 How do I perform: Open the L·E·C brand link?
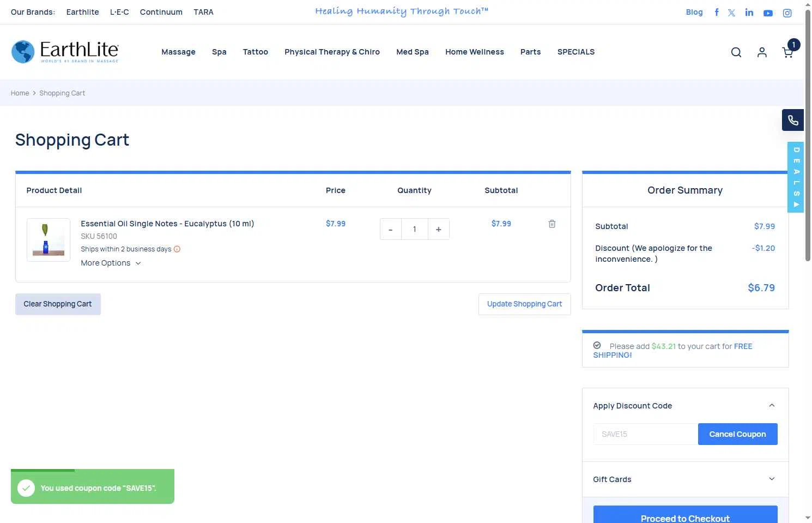click(119, 12)
